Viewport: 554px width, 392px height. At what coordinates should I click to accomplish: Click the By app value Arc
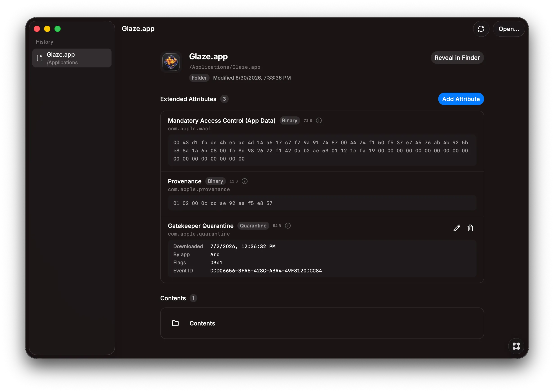tap(214, 254)
